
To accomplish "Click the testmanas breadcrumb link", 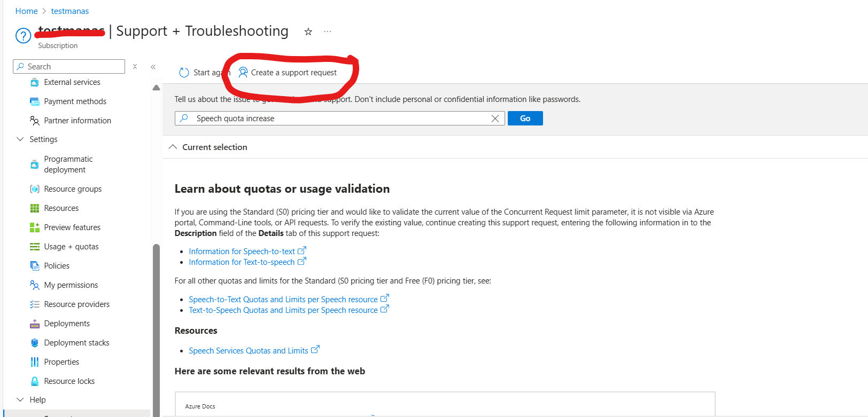I will [70, 11].
